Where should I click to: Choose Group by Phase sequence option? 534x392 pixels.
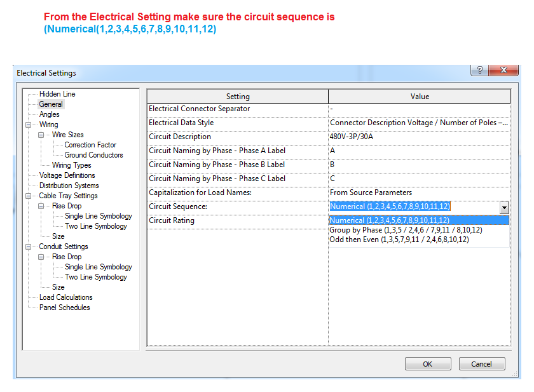click(419, 230)
